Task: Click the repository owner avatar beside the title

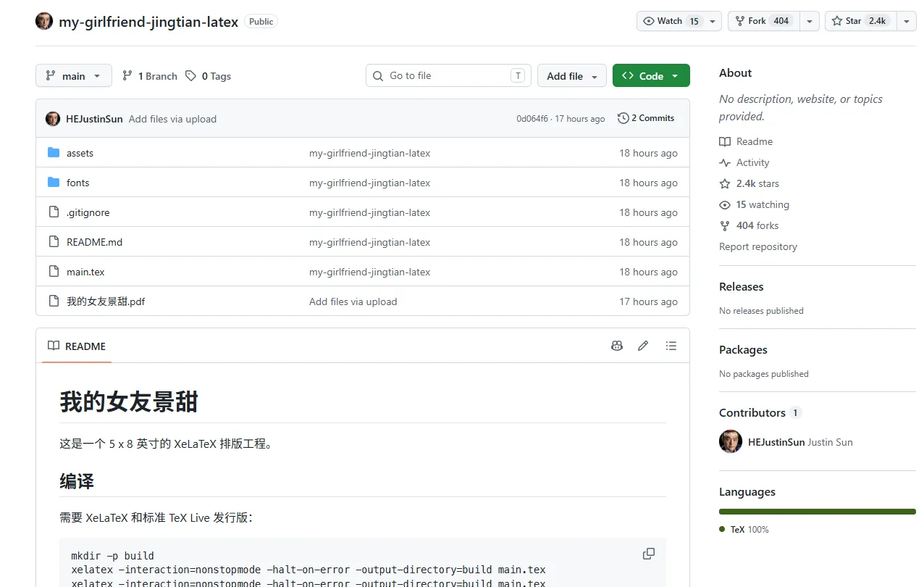Action: tap(44, 21)
